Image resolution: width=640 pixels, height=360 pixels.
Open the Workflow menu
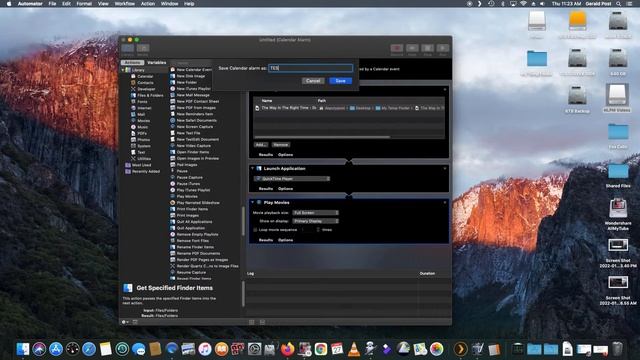click(124, 4)
